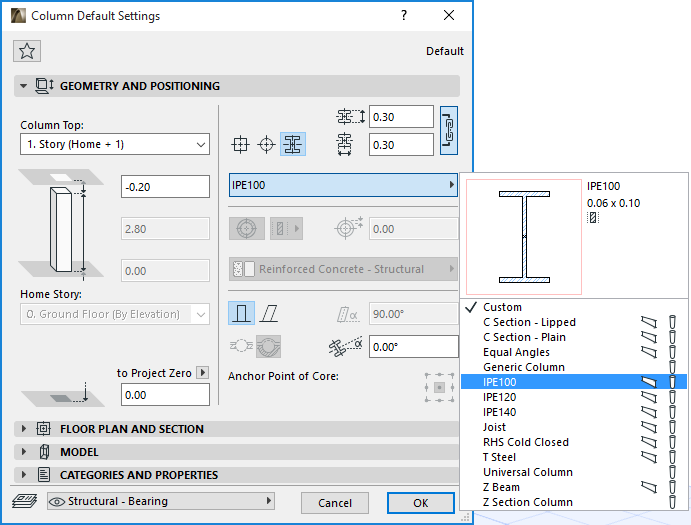Select the slanted column icon
Screen dimensions: 691x525
[x=269, y=314]
